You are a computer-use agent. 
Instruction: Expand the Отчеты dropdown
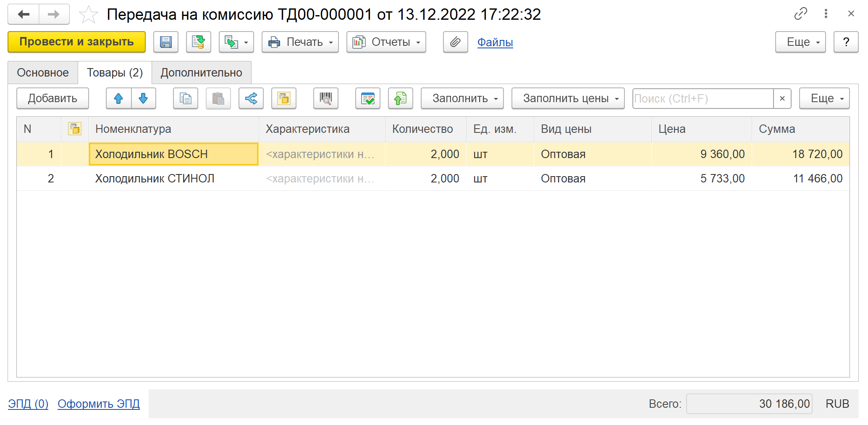click(x=386, y=42)
